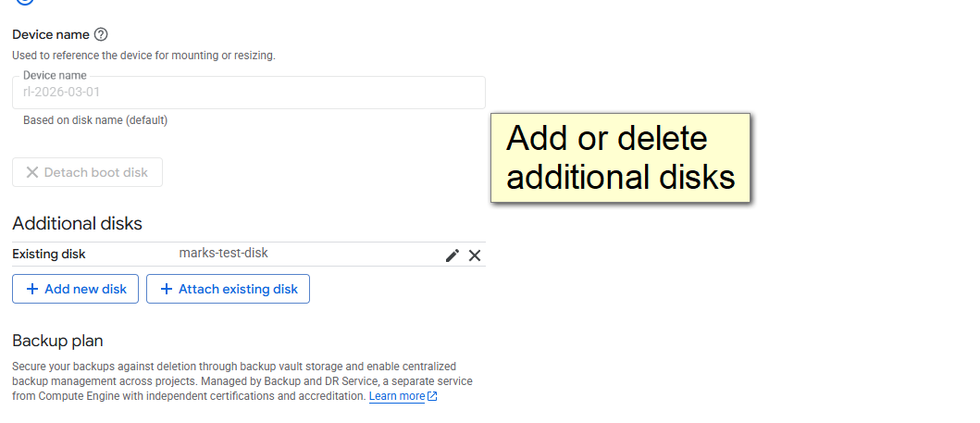
Task: Open the Learn more link
Action: coord(396,396)
